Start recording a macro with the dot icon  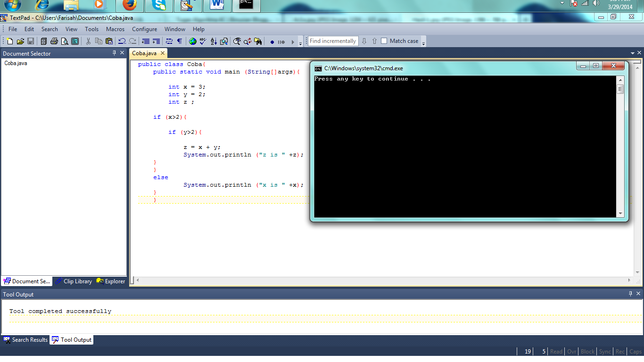(272, 42)
